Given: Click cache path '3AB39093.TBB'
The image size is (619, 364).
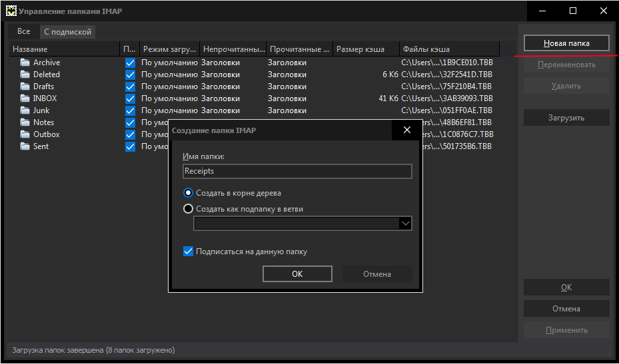Looking at the screenshot, I should tap(447, 98).
